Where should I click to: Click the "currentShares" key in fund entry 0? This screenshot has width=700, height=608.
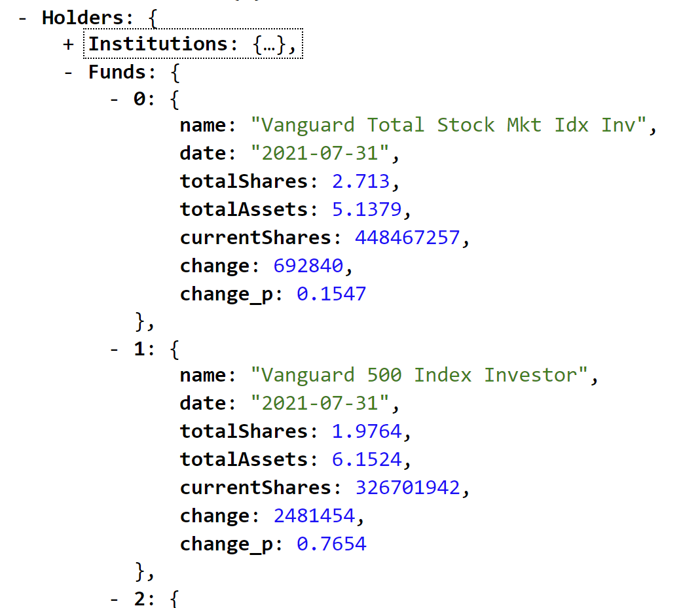pyautogui.click(x=255, y=238)
